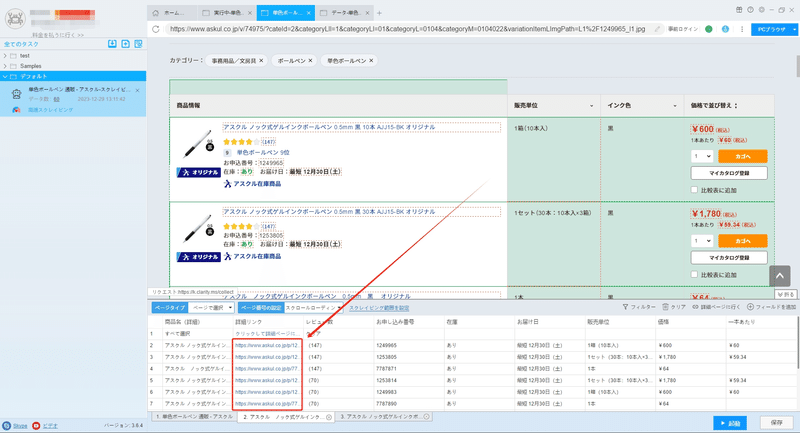The image size is (800, 433).
Task: Click the 保存 save button
Action: coord(777,423)
